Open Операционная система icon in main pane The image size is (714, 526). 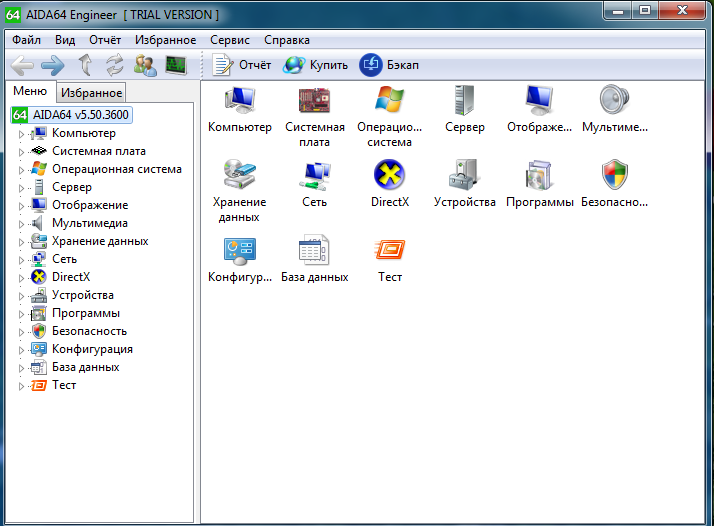pyautogui.click(x=389, y=99)
